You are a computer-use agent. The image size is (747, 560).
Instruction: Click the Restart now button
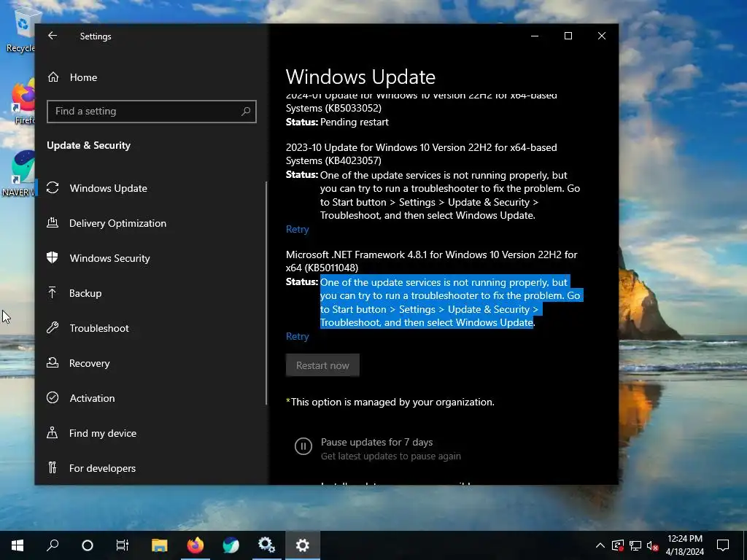322,365
